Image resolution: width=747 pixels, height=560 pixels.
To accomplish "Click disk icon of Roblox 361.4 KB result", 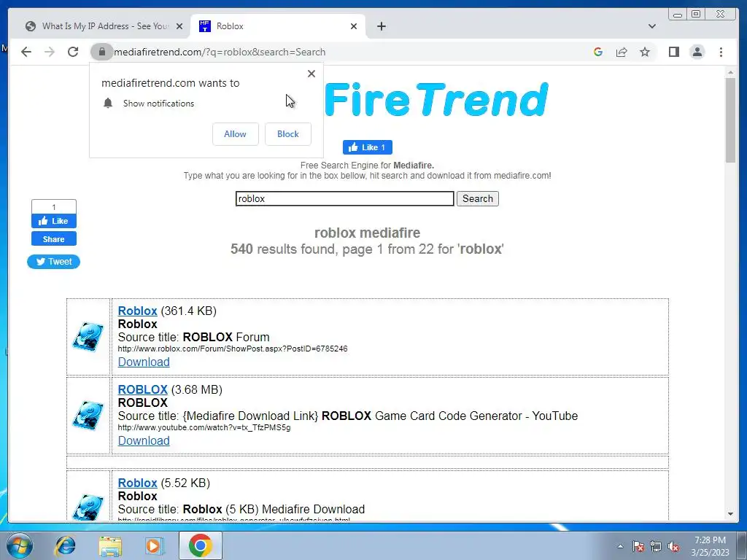I will pyautogui.click(x=88, y=337).
